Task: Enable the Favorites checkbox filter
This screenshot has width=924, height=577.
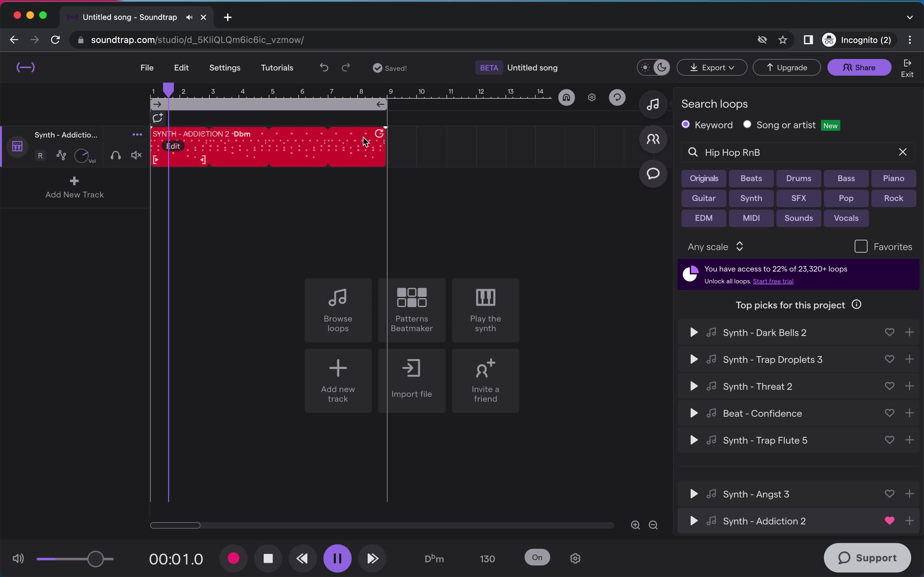Action: pyautogui.click(x=861, y=247)
